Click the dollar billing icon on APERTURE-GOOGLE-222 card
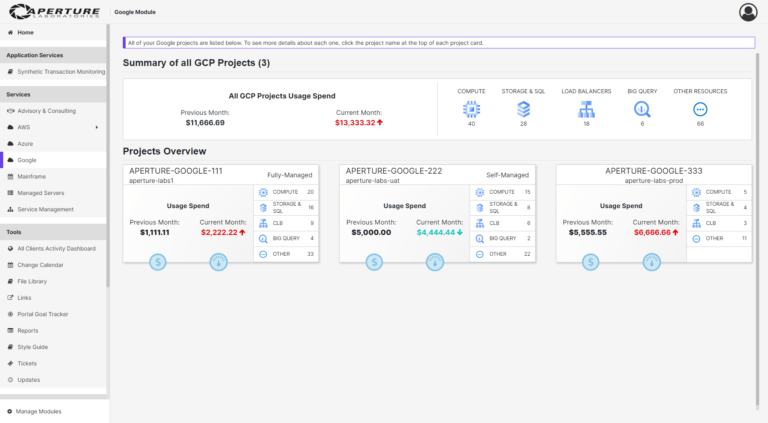Image resolution: width=768 pixels, height=423 pixels. [374, 262]
